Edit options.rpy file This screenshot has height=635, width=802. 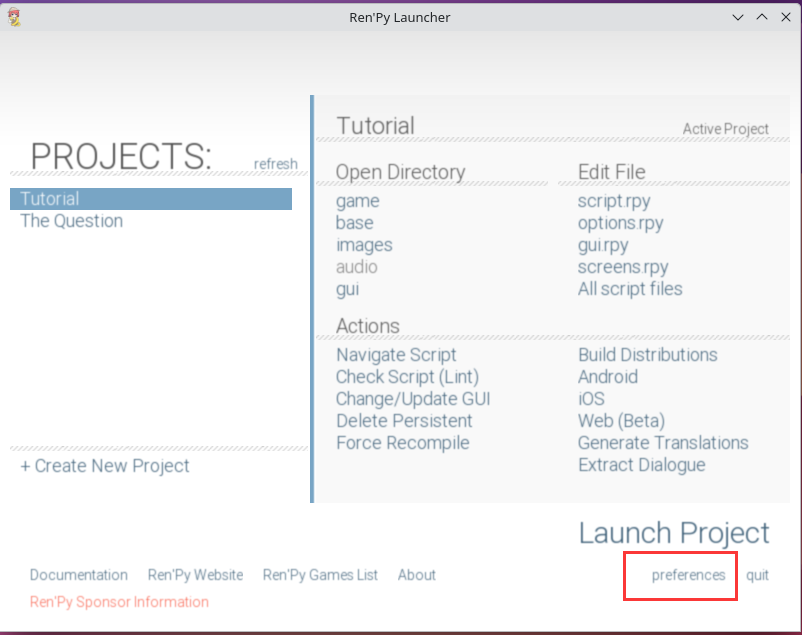[x=620, y=223]
